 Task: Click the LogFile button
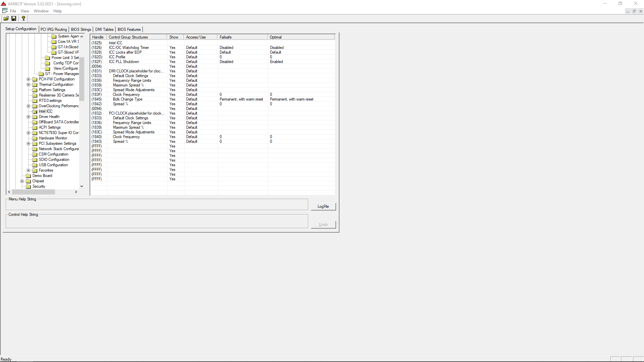click(x=323, y=206)
